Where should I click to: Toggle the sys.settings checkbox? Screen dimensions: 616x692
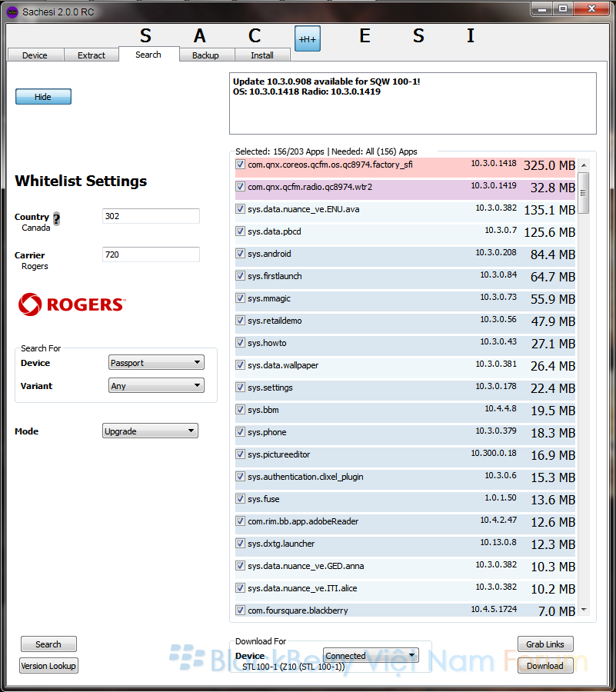pyautogui.click(x=240, y=387)
